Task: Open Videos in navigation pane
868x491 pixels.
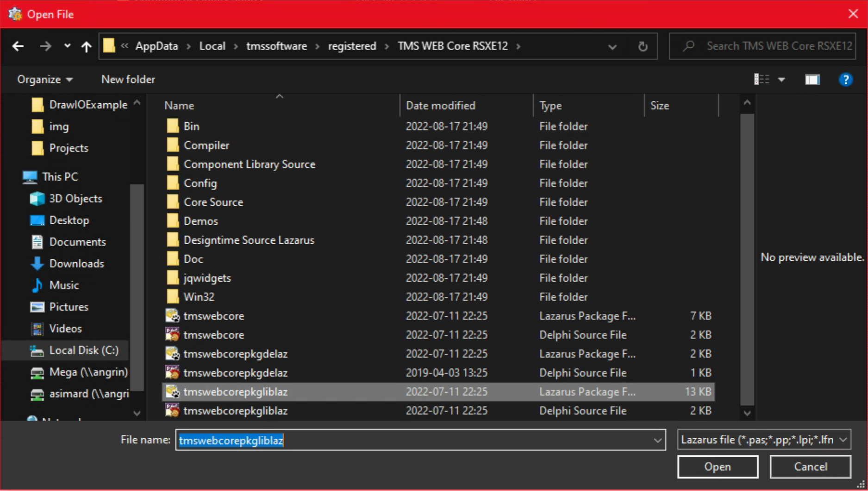Action: click(x=56, y=329)
